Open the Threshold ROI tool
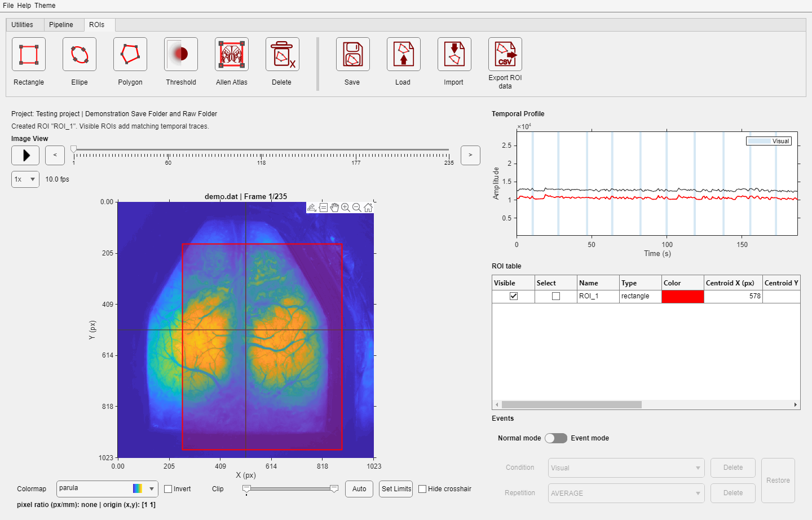 point(181,54)
